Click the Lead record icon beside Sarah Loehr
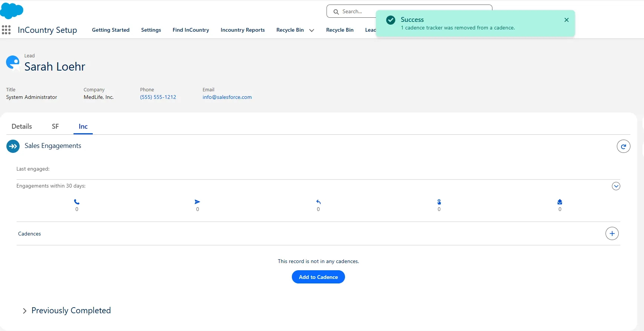Viewport: 644px width, 331px height. coord(12,62)
